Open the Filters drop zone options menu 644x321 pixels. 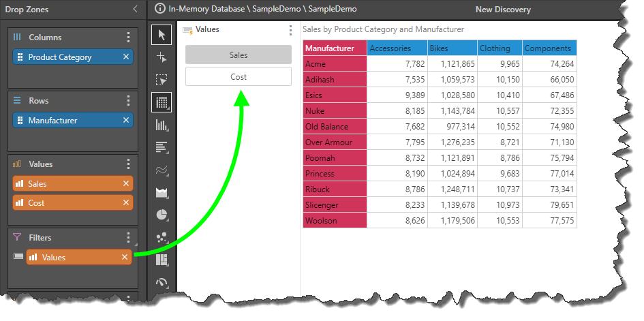click(x=128, y=237)
